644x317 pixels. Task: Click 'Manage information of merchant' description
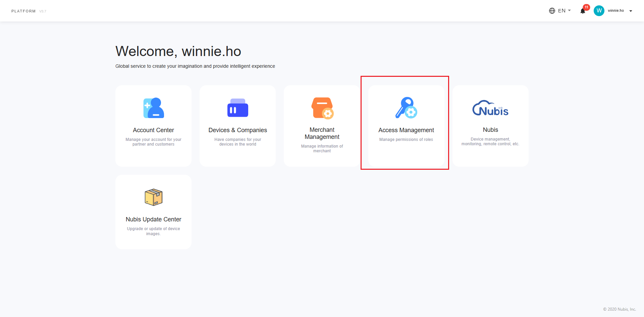click(322, 149)
